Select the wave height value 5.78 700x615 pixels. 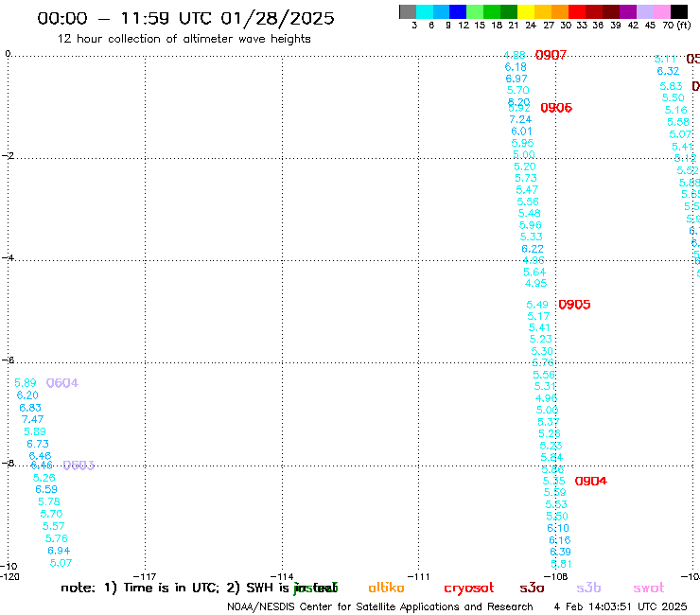(x=49, y=502)
